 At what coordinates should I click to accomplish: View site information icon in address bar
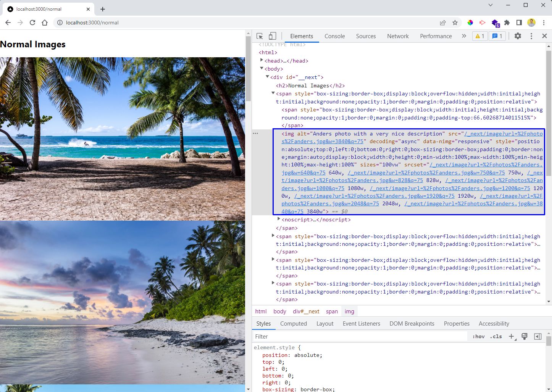click(x=60, y=23)
